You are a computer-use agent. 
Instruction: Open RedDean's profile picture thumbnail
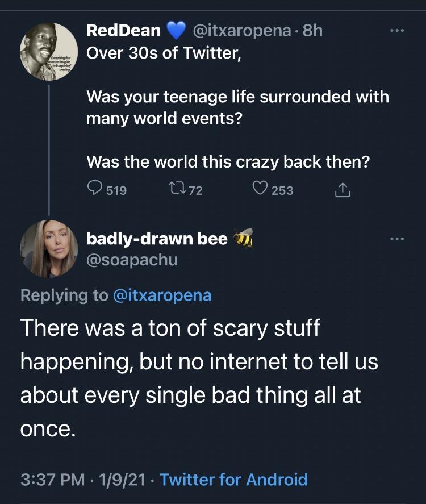tap(49, 49)
